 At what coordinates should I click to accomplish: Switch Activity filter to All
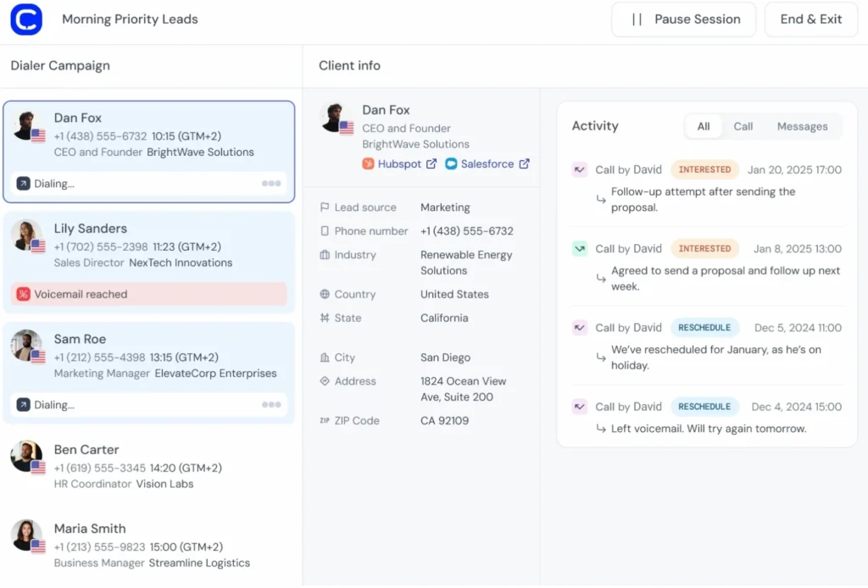[704, 126]
